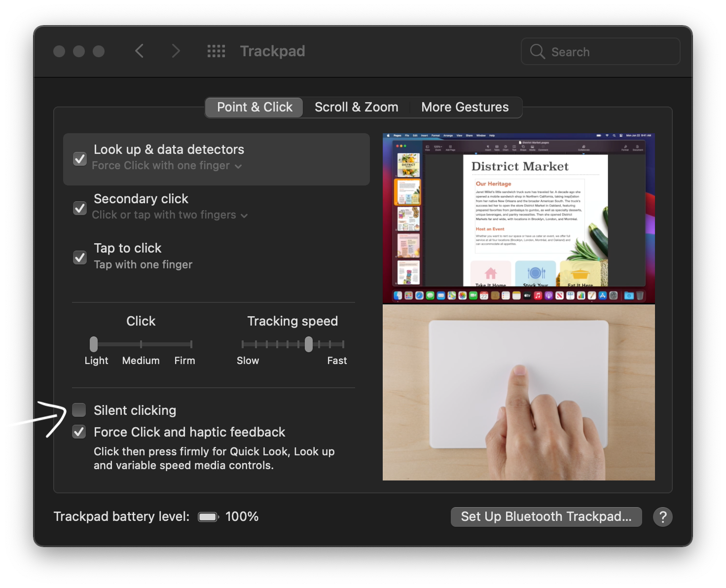Click the back navigation arrow
The image size is (726, 588).
click(140, 51)
